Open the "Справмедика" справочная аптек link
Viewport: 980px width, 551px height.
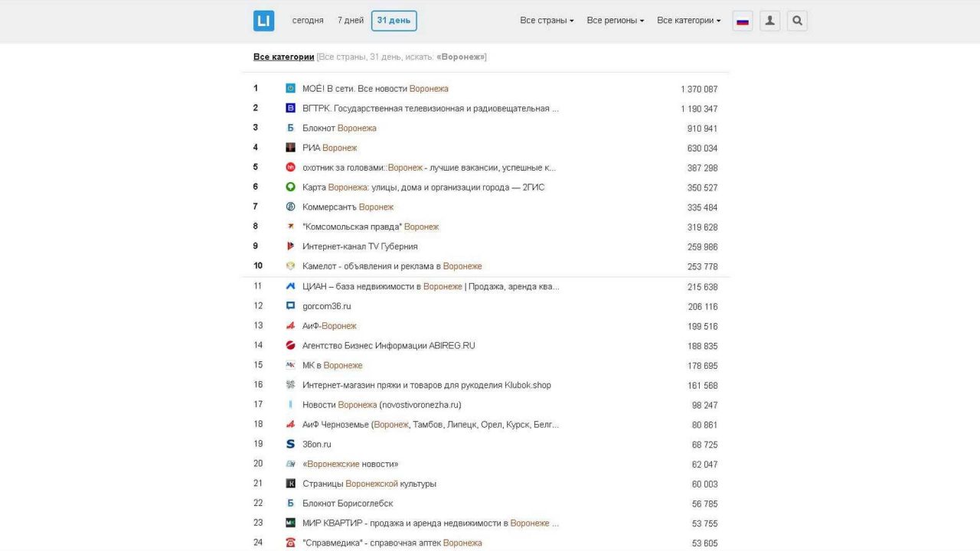point(392,543)
